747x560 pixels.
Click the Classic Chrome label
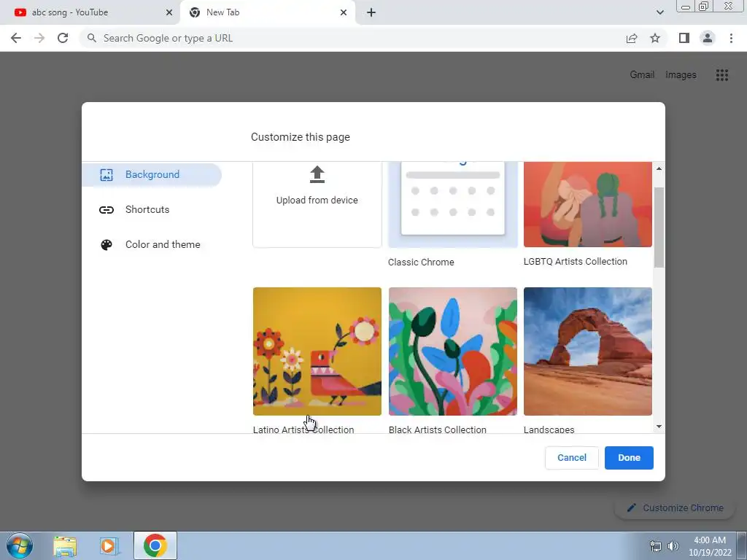point(421,262)
